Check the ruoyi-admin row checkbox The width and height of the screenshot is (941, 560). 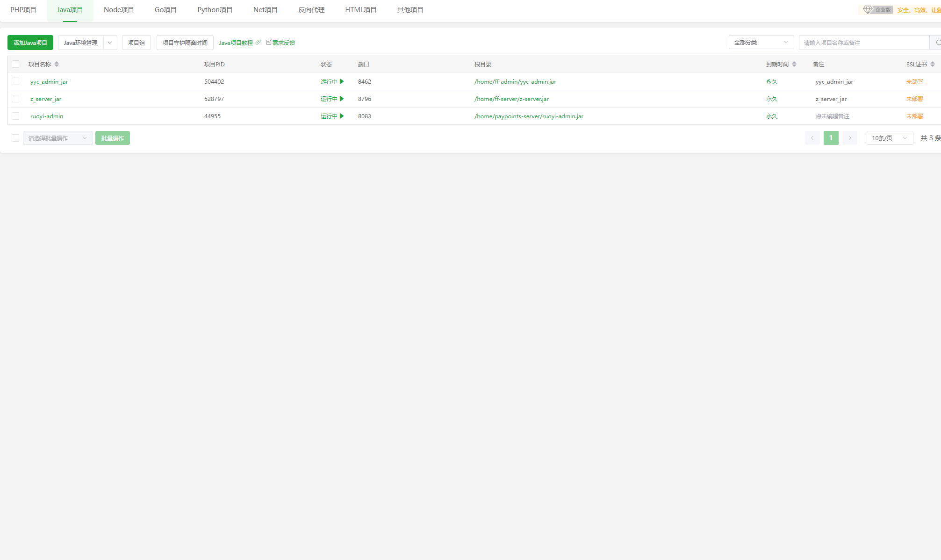[15, 116]
